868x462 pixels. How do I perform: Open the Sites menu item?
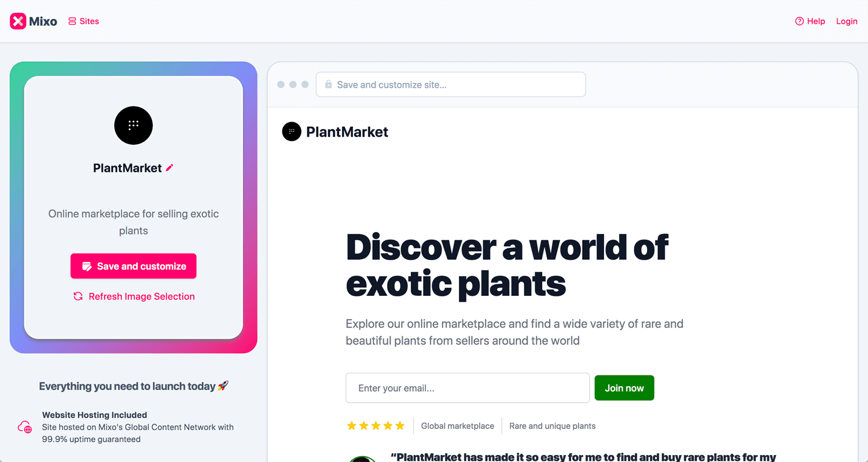tap(84, 21)
